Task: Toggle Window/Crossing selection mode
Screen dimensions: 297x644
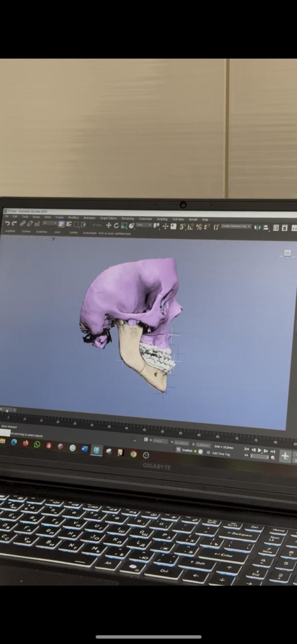Action: click(x=84, y=224)
